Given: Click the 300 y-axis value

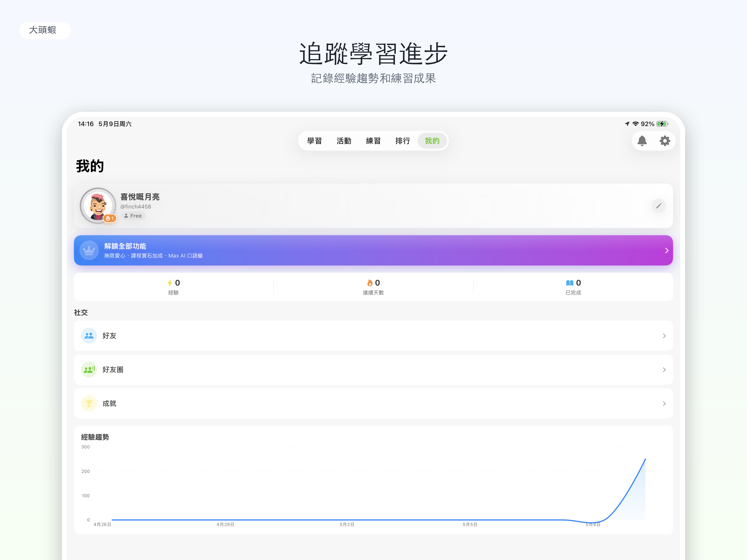Looking at the screenshot, I should coord(86,447).
